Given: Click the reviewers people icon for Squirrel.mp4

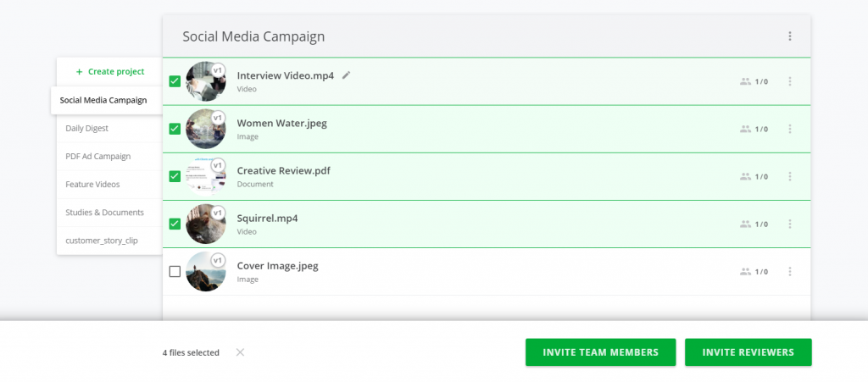Looking at the screenshot, I should pyautogui.click(x=746, y=224).
